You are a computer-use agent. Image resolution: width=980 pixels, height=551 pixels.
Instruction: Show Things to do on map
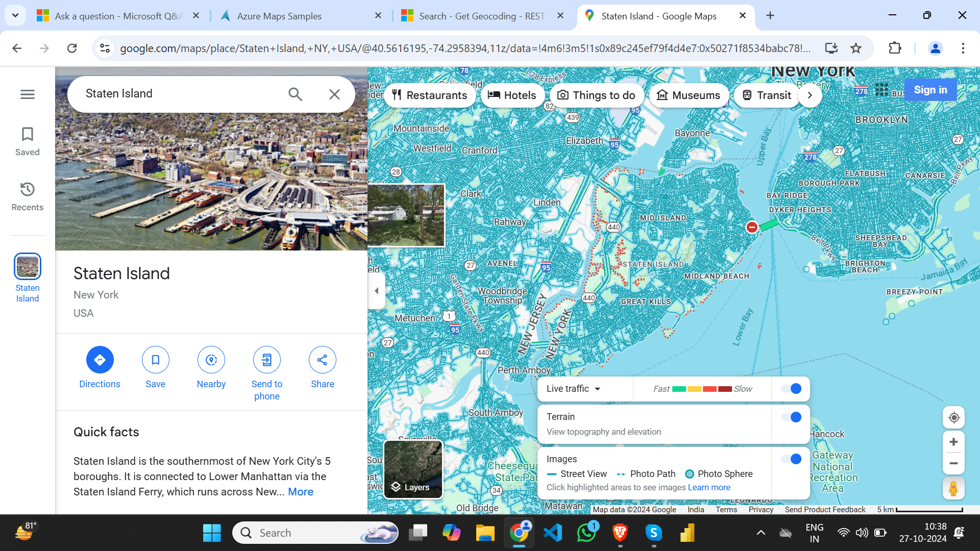[597, 95]
